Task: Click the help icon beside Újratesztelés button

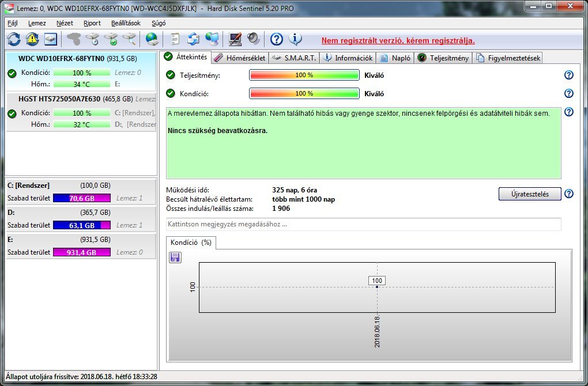Action: click(569, 194)
